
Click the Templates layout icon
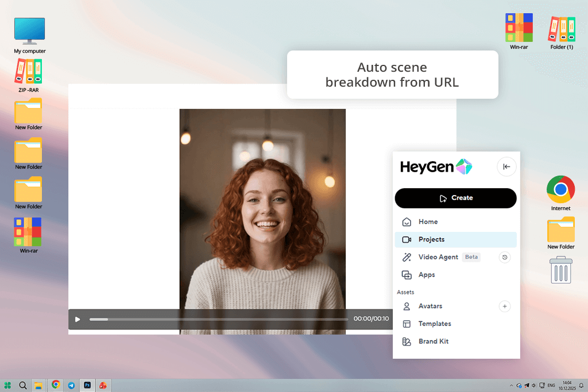click(x=407, y=324)
